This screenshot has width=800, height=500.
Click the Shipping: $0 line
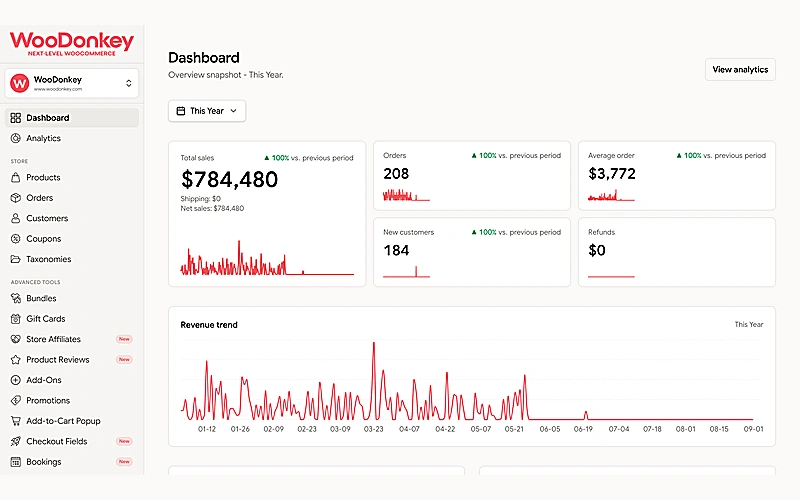(x=201, y=199)
